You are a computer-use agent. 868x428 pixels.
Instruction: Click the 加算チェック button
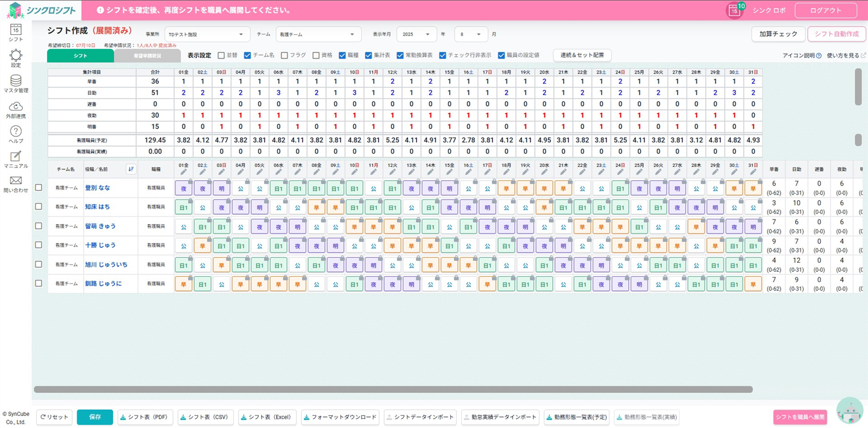tap(778, 34)
